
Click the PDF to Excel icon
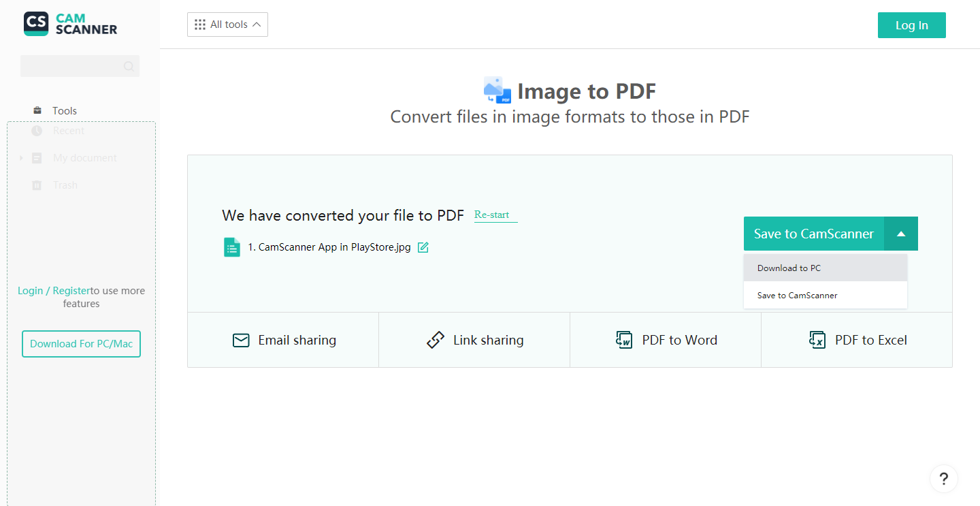pos(817,340)
